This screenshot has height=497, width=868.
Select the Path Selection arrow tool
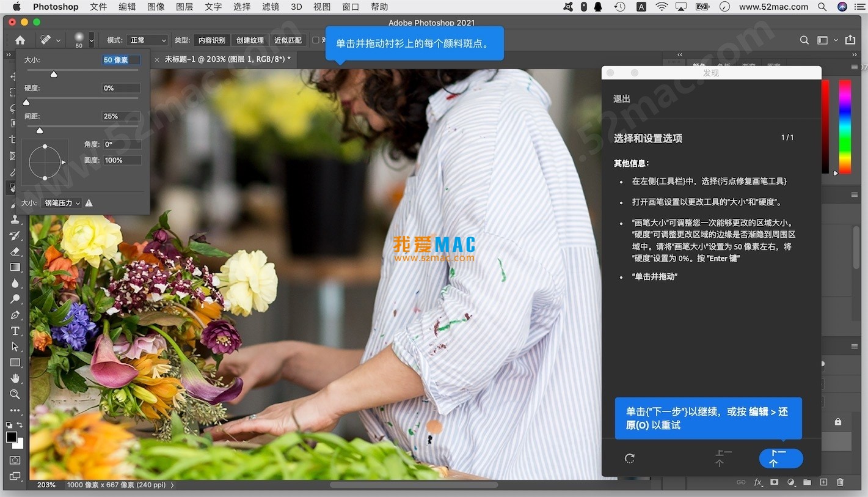pyautogui.click(x=15, y=347)
